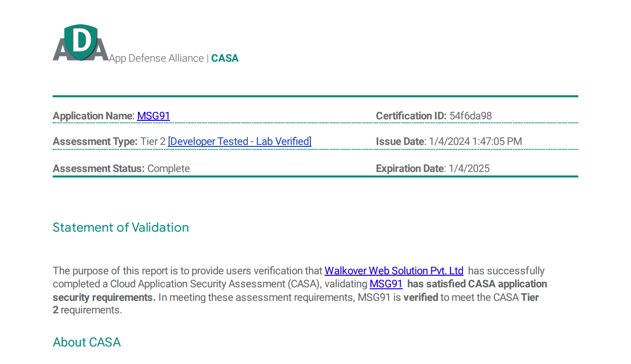
Task: Open the MSG91 link beside Application Name
Action: [x=153, y=116]
